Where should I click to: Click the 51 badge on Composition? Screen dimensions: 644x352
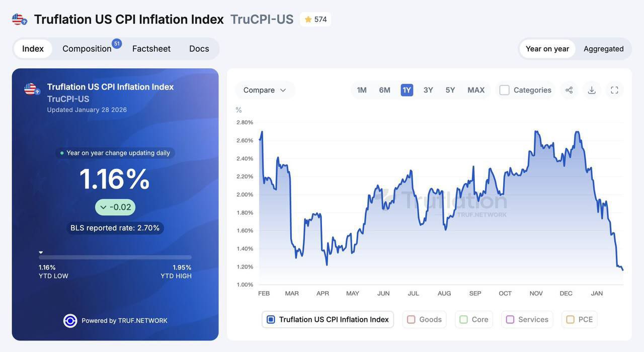pyautogui.click(x=117, y=44)
